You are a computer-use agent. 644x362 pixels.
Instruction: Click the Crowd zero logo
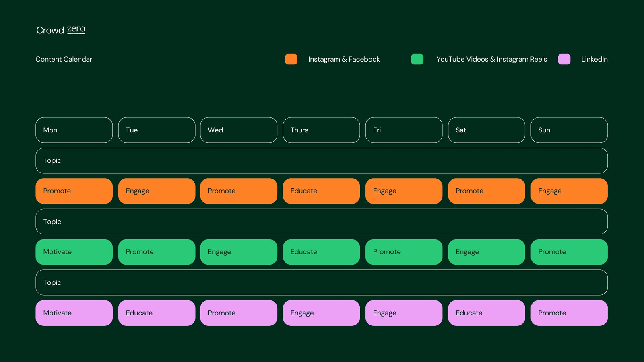(61, 30)
